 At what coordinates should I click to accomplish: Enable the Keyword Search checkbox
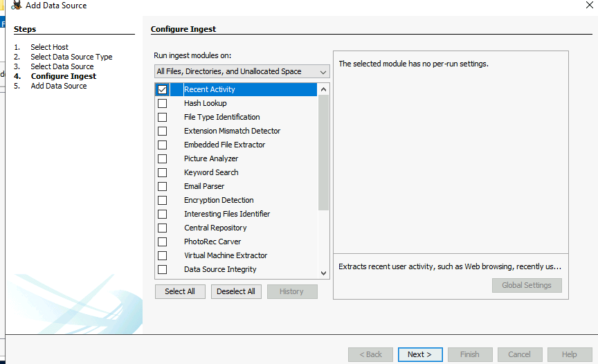coord(162,172)
